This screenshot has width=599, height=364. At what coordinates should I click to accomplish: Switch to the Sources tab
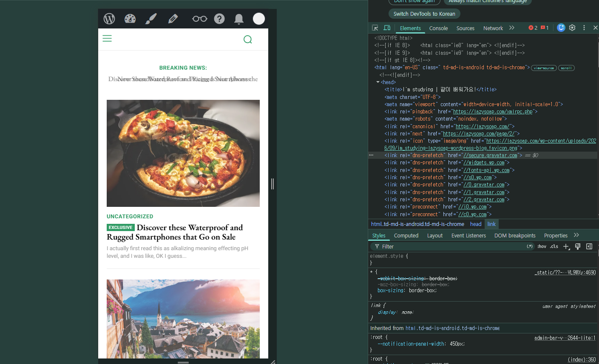click(x=466, y=28)
